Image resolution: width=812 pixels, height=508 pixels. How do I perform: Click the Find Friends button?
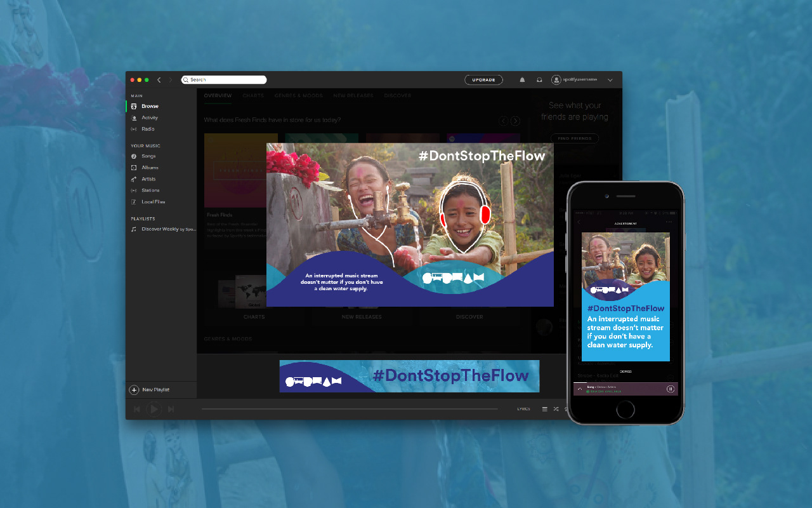[x=574, y=138]
